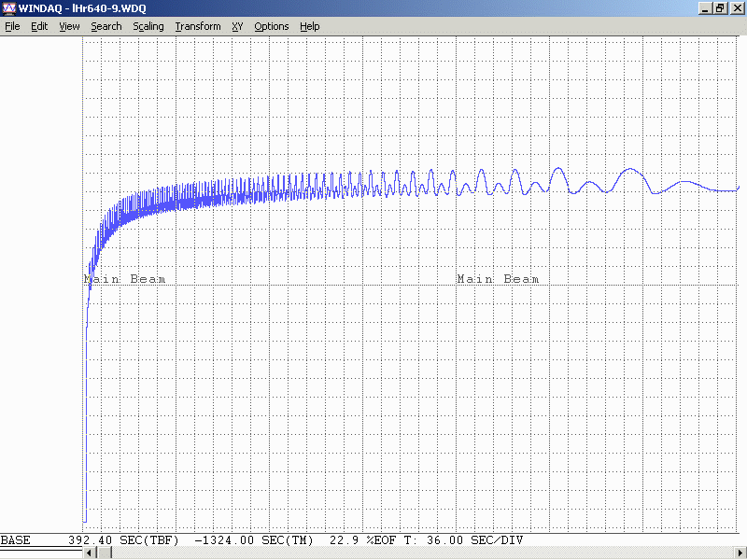The width and height of the screenshot is (747, 560).
Task: Click the horizontal scrollbar left arrow
Action: click(x=90, y=553)
